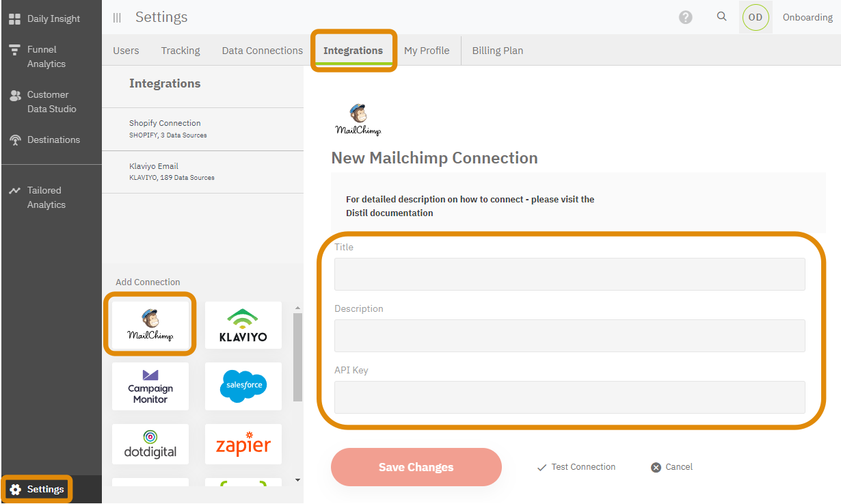Open the OD user avatar menu
The height and width of the screenshot is (504, 841).
pos(756,17)
